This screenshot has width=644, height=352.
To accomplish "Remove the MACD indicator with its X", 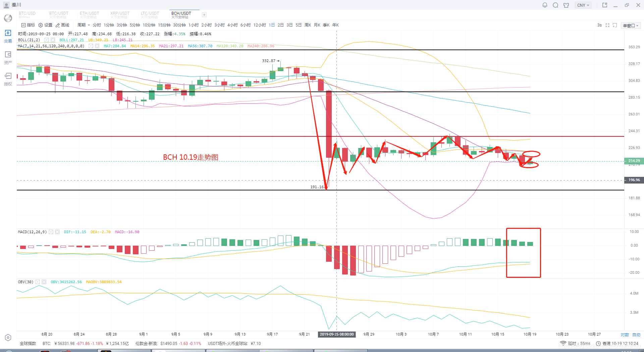I will tap(57, 232).
